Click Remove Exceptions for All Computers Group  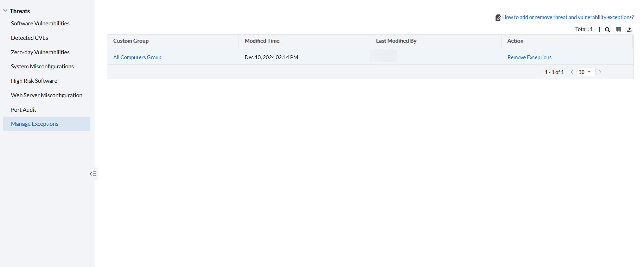(x=529, y=57)
